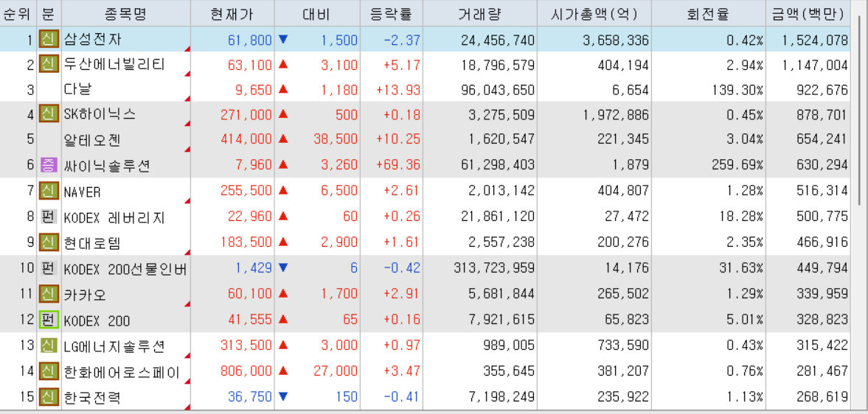Image resolution: width=868 pixels, height=414 pixels.
Task: Select the LG에너지솔루션 stock name
Action: [114, 346]
